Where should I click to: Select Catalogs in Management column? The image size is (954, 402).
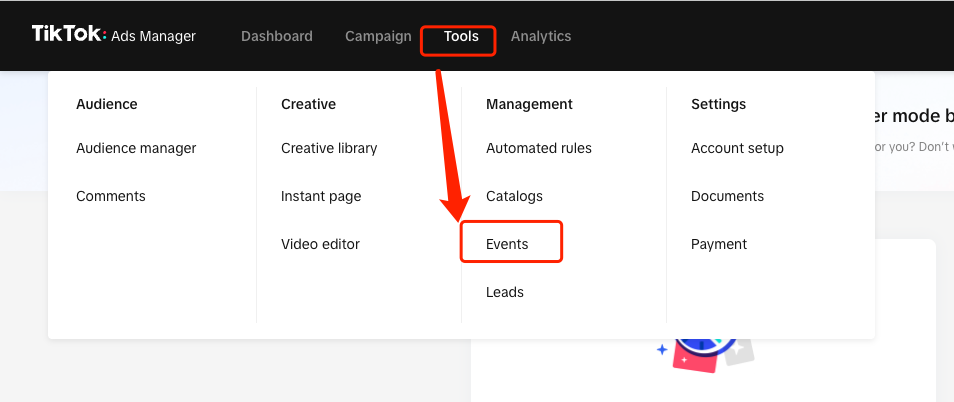[x=514, y=196]
